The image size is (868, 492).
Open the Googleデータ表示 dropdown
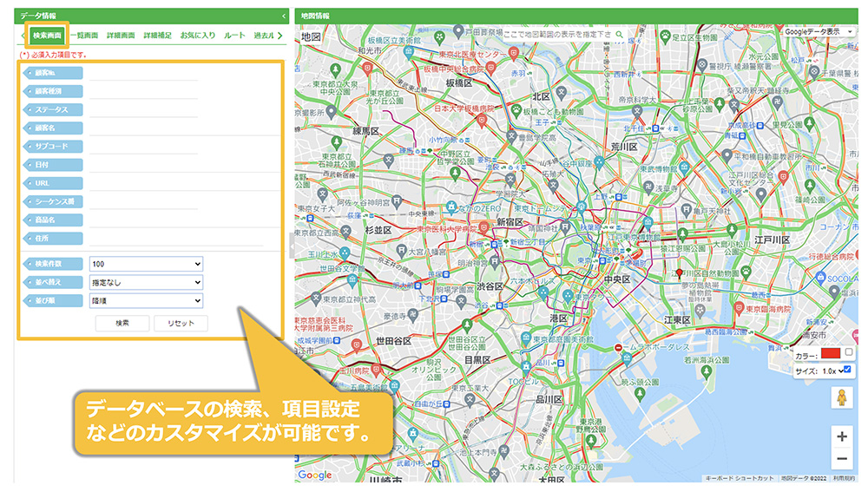click(x=819, y=32)
